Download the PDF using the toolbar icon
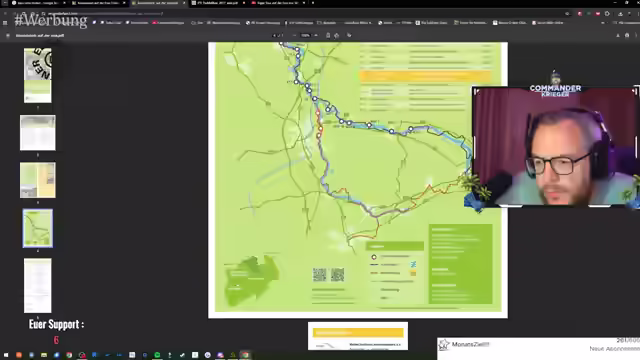The image size is (640, 360). [618, 36]
